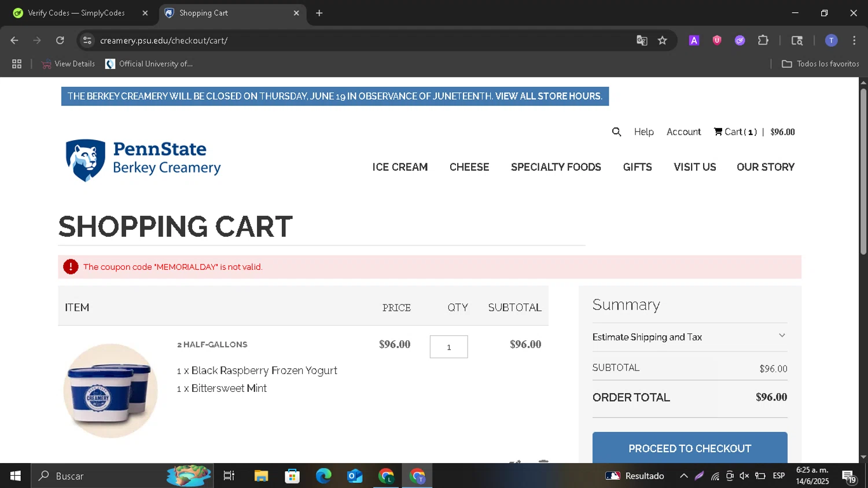The width and height of the screenshot is (868, 488).
Task: Open the CHEESE menu
Action: coord(469,167)
